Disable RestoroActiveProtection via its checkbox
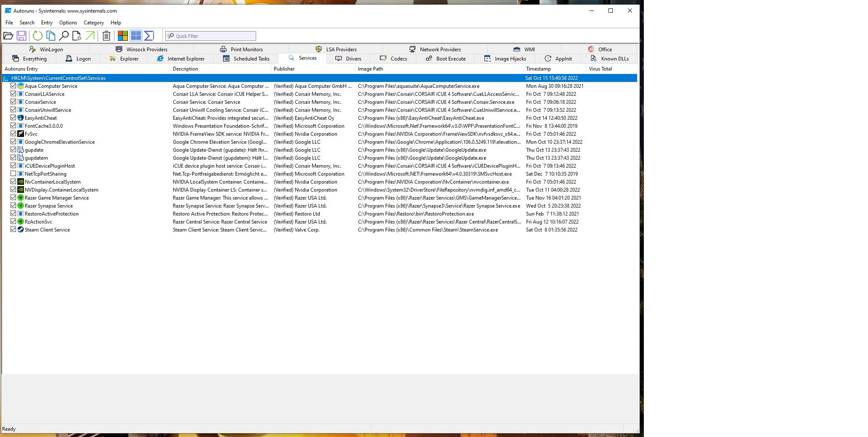The image size is (868, 437). pyautogui.click(x=13, y=214)
